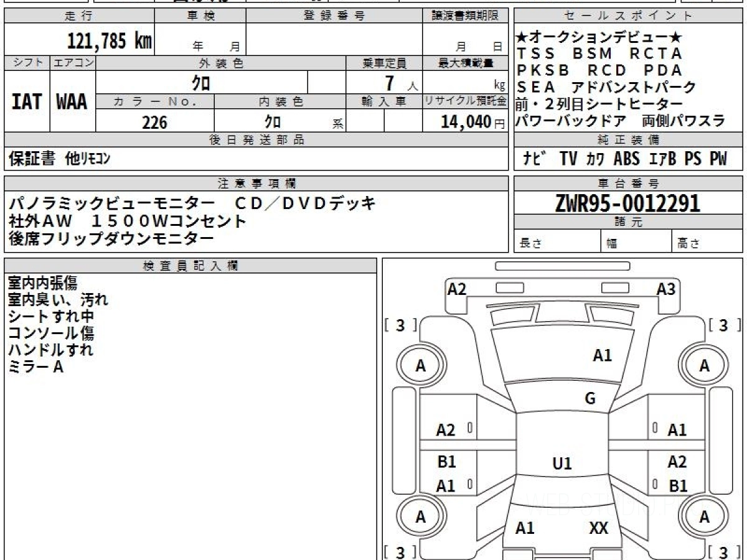Select the 室内内張傷 inspector note

(42, 283)
